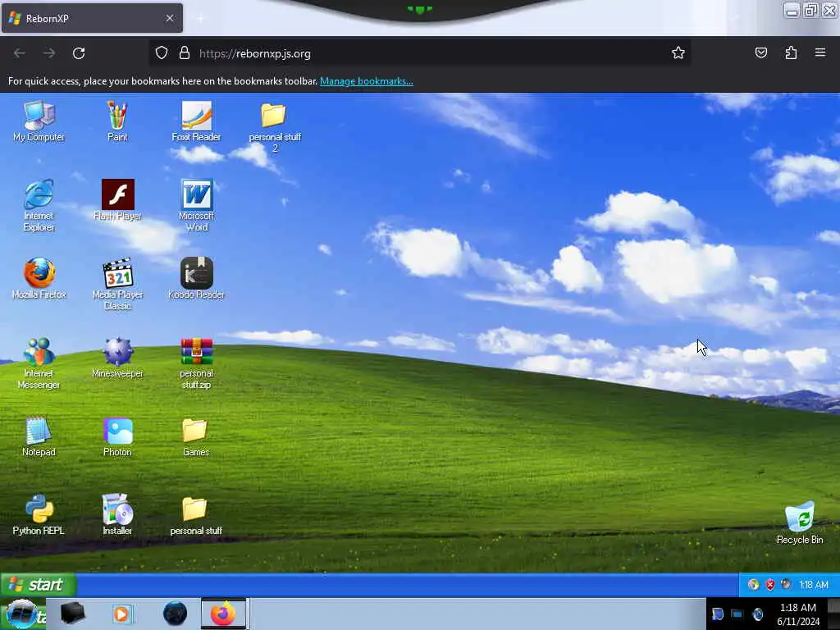Click the Save to Pocket icon
Screen dimensions: 840x630
click(x=760, y=52)
